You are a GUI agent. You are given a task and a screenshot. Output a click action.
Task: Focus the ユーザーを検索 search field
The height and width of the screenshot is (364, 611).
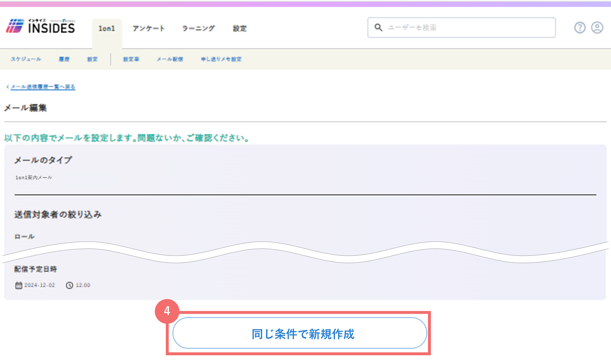tap(462, 27)
